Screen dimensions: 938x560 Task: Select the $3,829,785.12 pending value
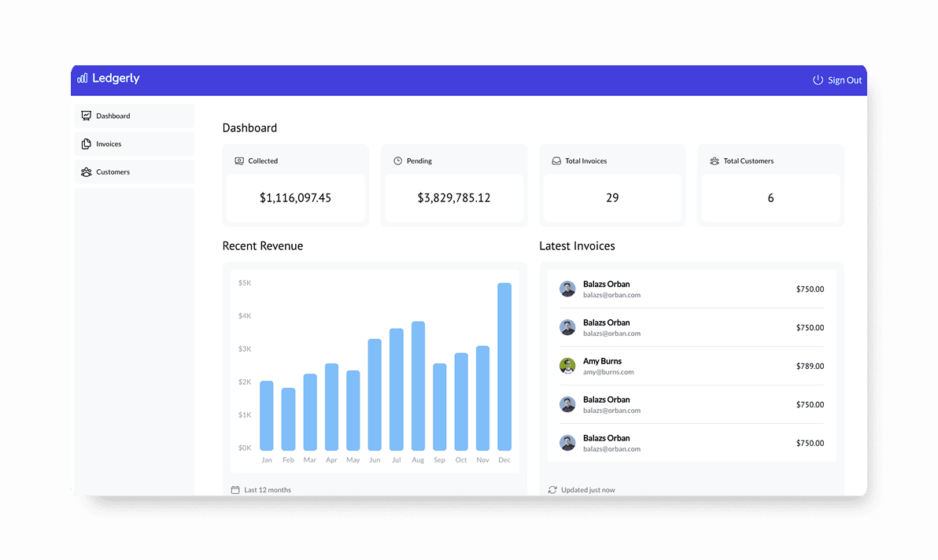click(x=454, y=198)
